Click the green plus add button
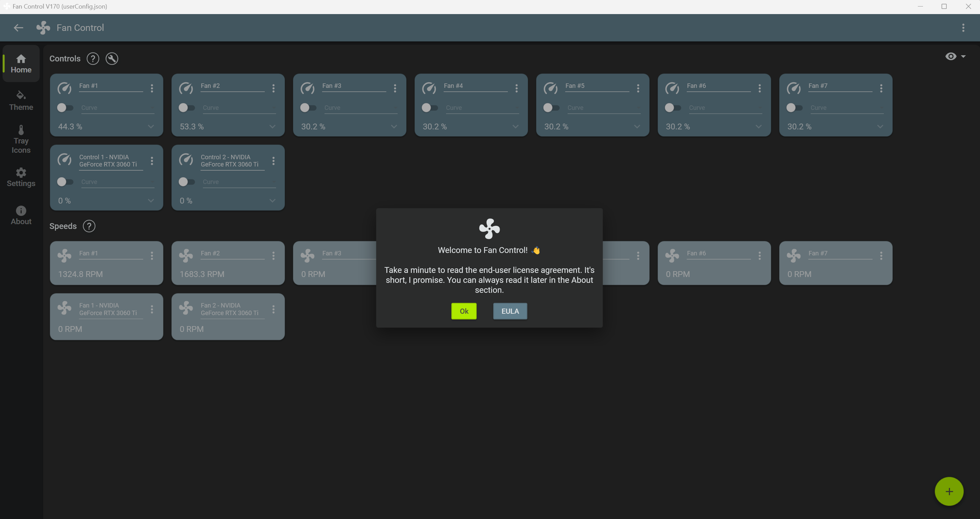The image size is (980, 519). (x=949, y=491)
